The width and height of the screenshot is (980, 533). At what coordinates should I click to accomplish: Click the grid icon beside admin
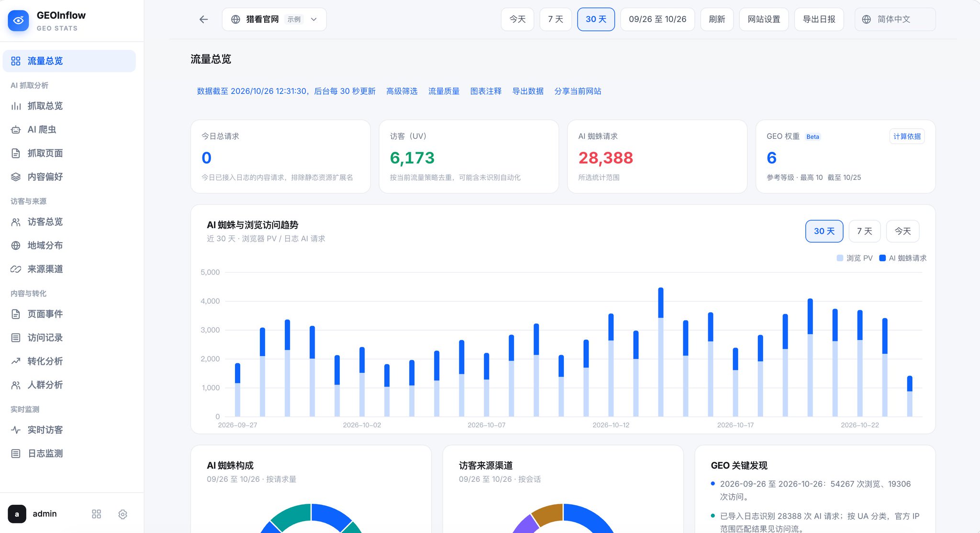click(x=96, y=514)
